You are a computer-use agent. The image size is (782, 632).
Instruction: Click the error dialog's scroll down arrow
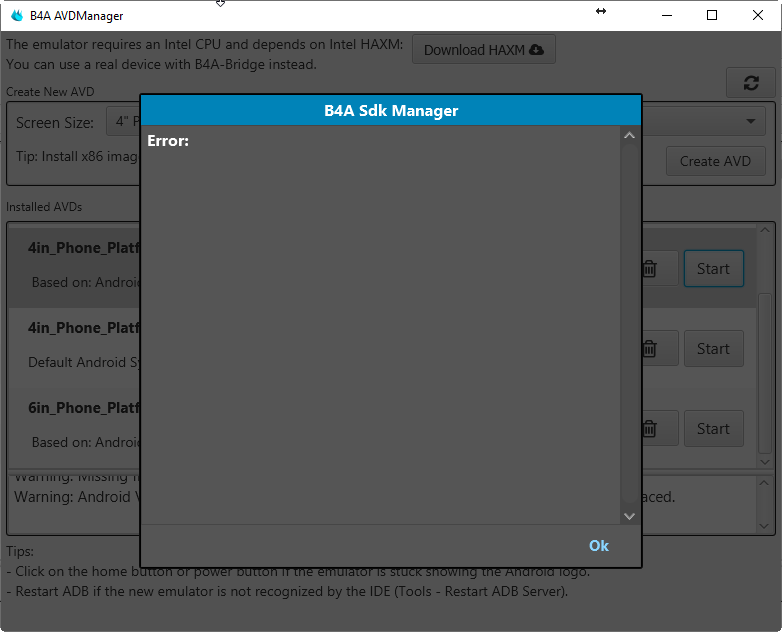629,516
